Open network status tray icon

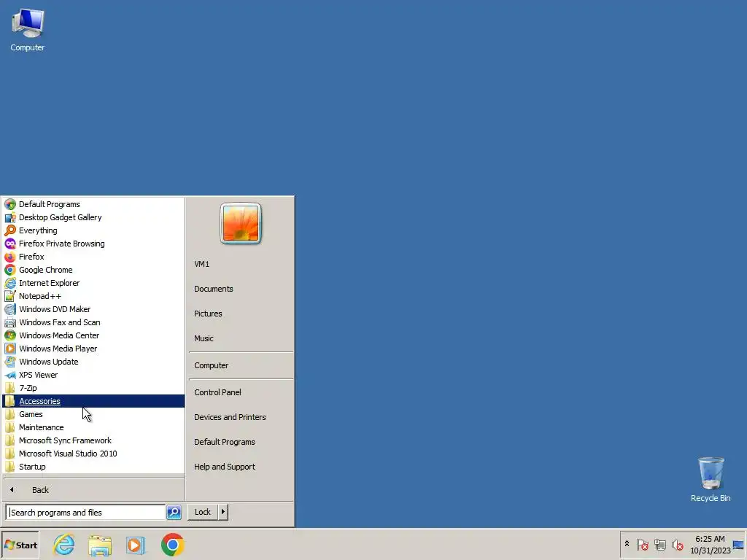tap(659, 544)
